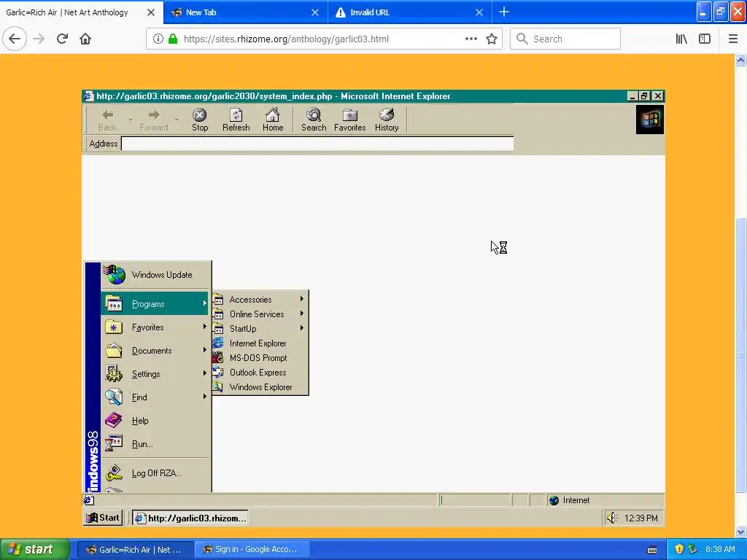Open page actions three-dot menu
Image resolution: width=747 pixels, height=560 pixels.
click(471, 39)
